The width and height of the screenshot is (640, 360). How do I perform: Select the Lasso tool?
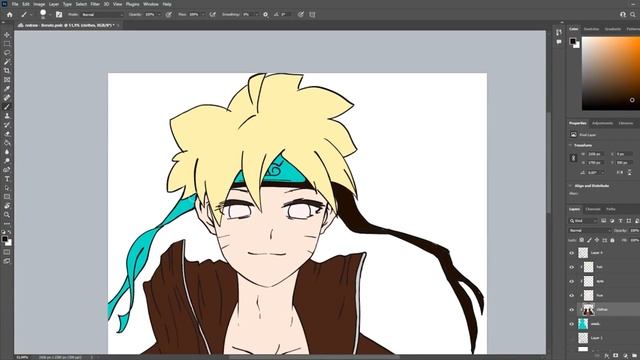(x=7, y=53)
